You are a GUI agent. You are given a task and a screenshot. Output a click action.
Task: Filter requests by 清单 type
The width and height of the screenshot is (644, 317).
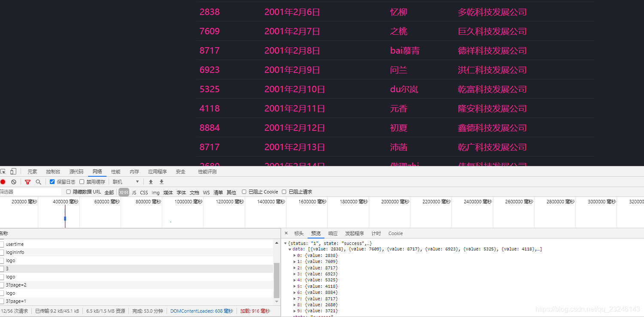218,192
